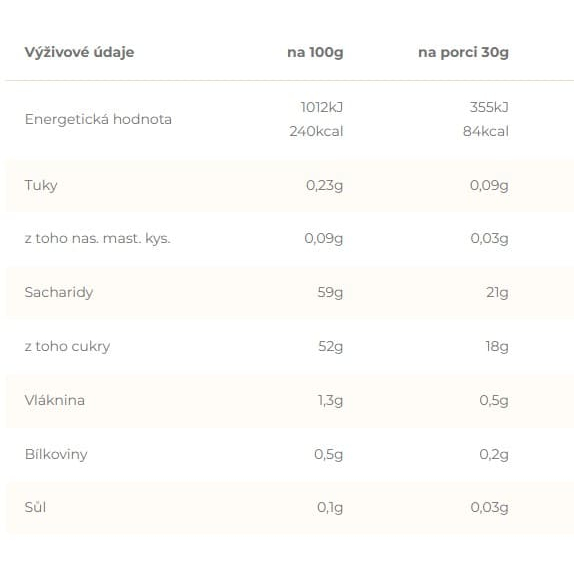Click the 59g carbohydrate value
The width and height of the screenshot is (574, 574).
330,292
